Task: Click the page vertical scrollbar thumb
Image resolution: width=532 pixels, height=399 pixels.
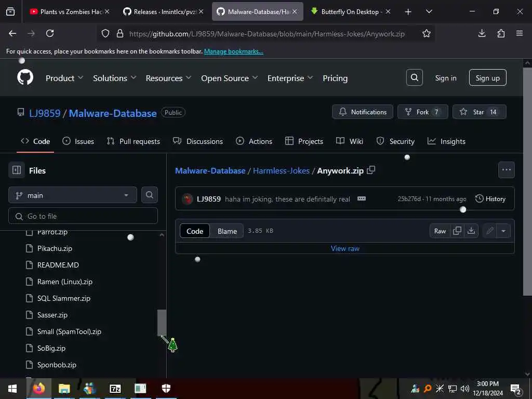Action: coord(527,181)
